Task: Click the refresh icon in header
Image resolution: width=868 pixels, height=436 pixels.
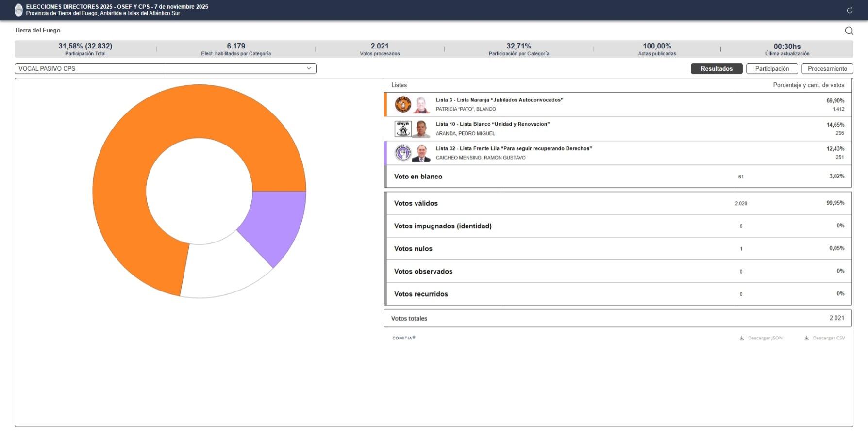Action: [850, 10]
